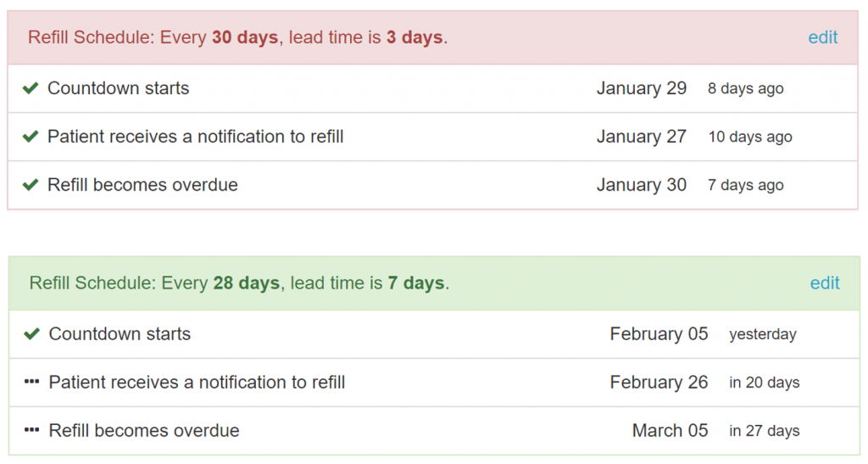Select the green 28 days schedule header
Viewport: 868px width, 464px height.
[x=434, y=283]
